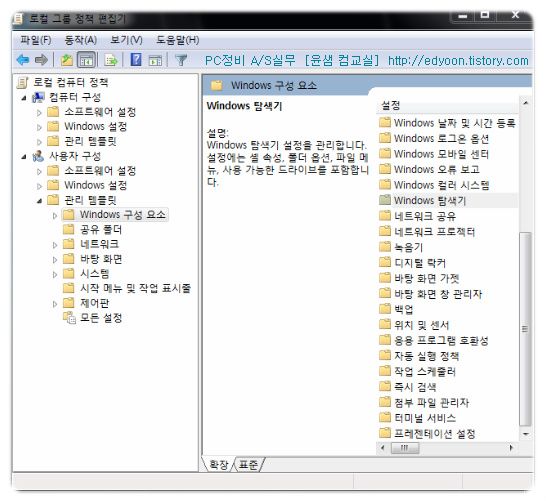Open the 도움말(H) menu
This screenshot has height=503, width=546.
[178, 40]
